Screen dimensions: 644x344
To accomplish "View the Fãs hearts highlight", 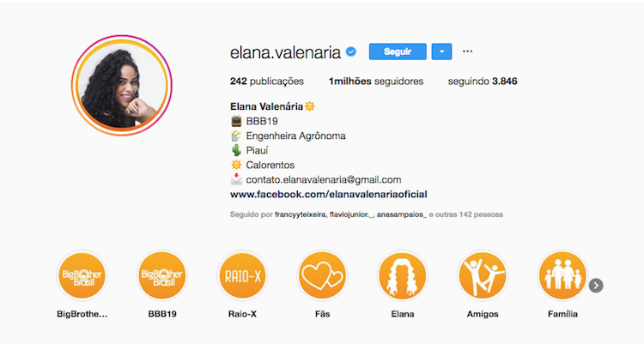I will [322, 275].
